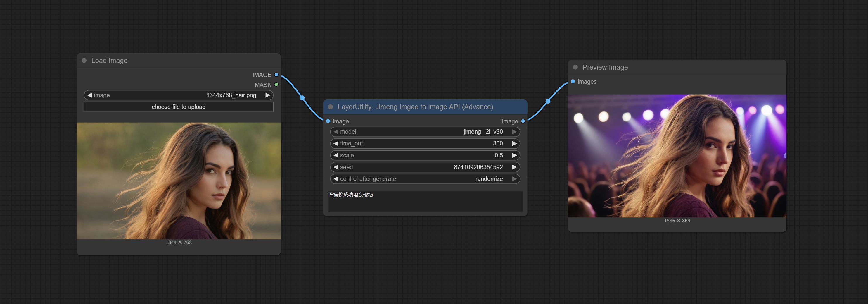Image resolution: width=868 pixels, height=304 pixels.
Task: Increase time_out value with right arrow
Action: tap(514, 143)
